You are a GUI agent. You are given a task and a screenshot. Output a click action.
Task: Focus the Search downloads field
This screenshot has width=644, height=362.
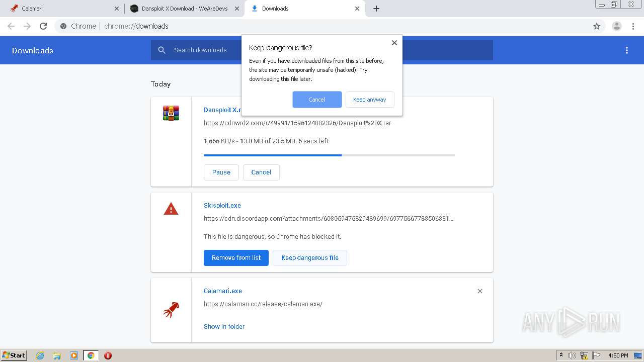coord(322,50)
